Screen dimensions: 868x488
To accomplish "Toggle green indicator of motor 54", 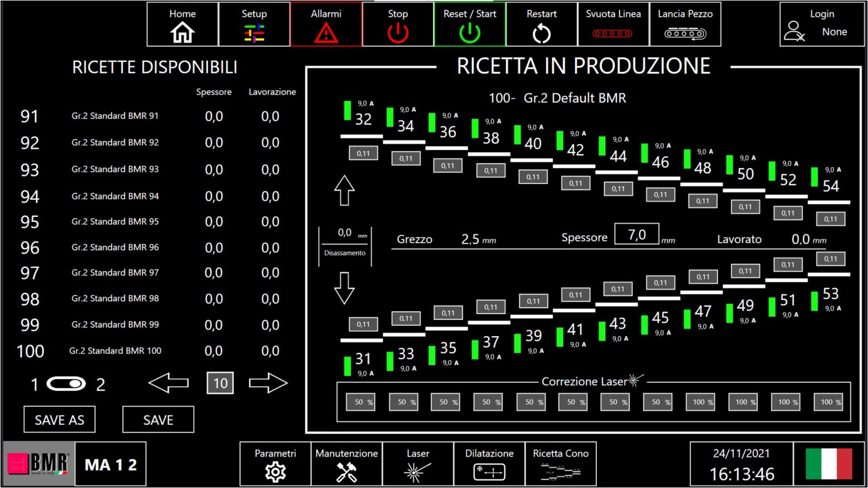I will tap(814, 177).
